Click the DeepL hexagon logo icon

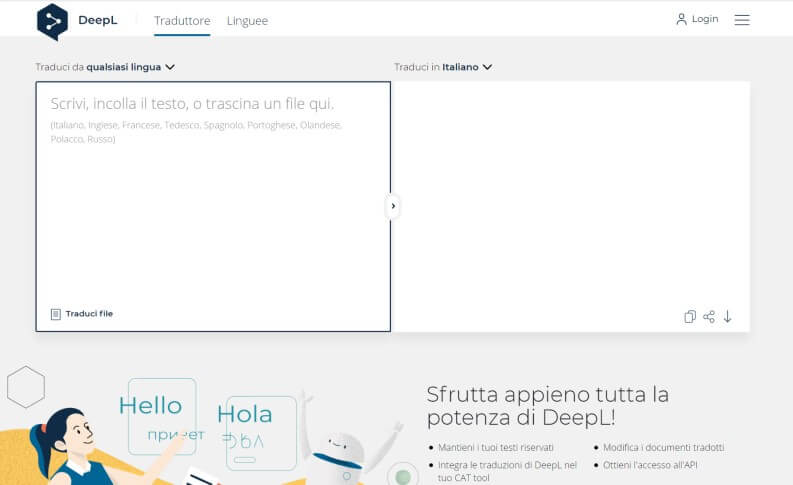coord(52,21)
